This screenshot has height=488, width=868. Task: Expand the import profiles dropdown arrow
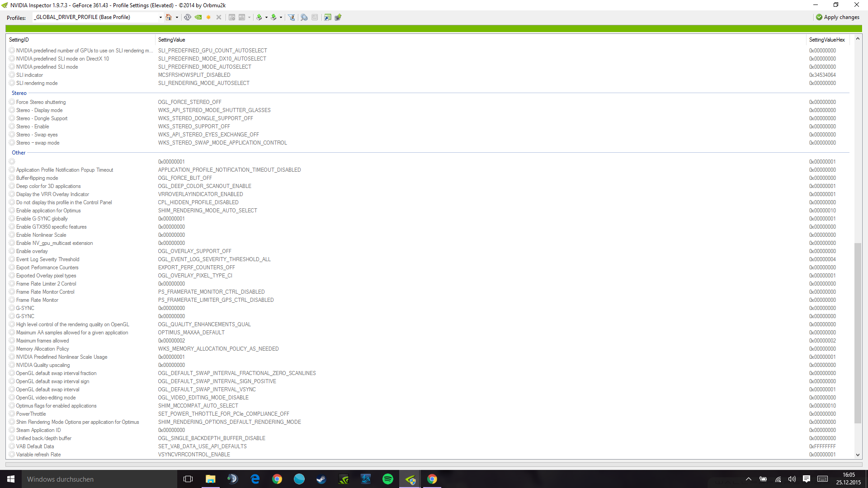(x=281, y=17)
